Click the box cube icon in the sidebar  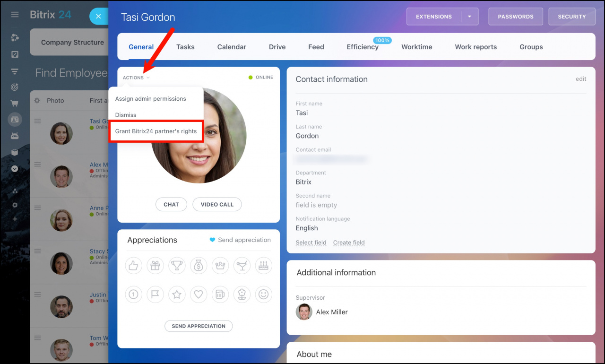click(x=15, y=152)
